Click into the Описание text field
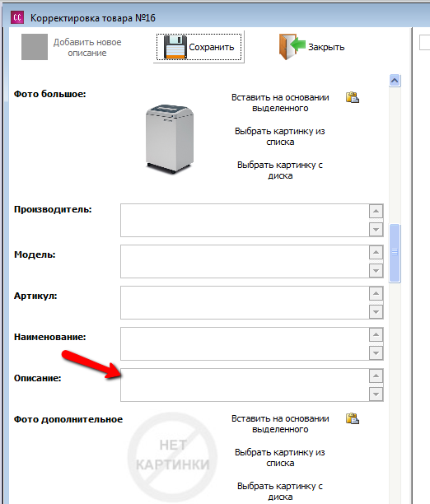Image resolution: width=430 pixels, height=504 pixels. (x=245, y=385)
